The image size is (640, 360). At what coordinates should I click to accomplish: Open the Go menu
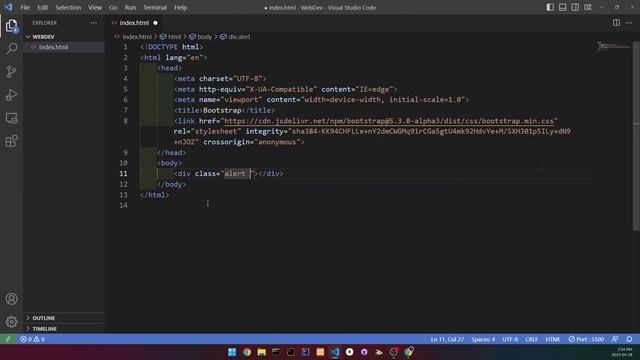pyautogui.click(x=113, y=7)
